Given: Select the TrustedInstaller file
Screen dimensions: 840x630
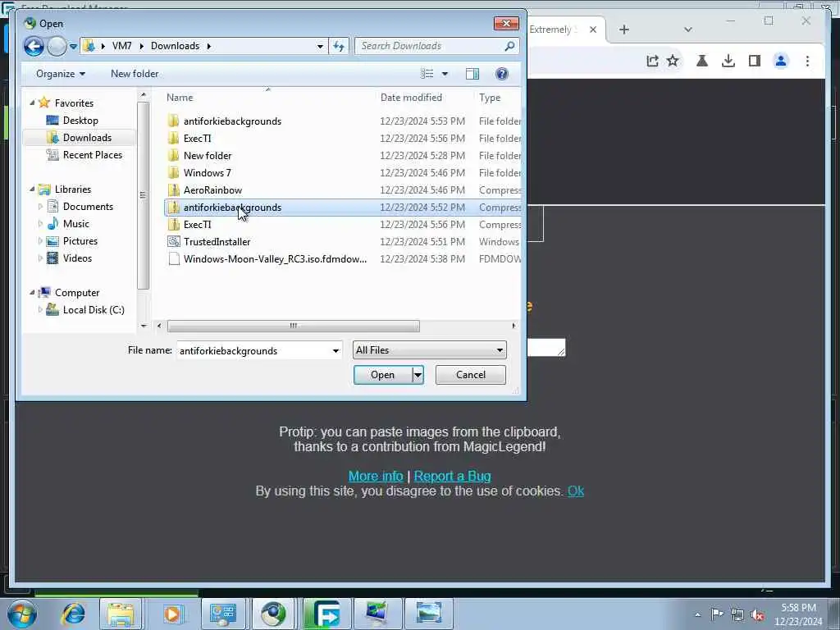Looking at the screenshot, I should [x=343, y=242].
